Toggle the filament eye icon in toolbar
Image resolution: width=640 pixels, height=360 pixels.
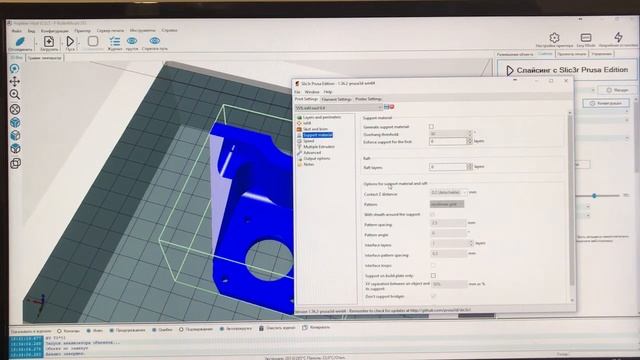132,41
